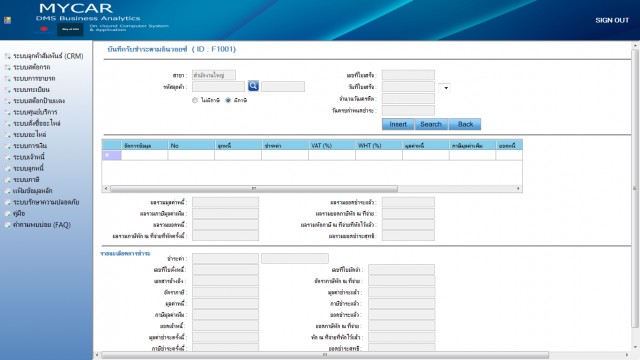This screenshot has height=360, width=640.
Task: Click the empty cell under VAT (%) column
Action: coord(331,155)
